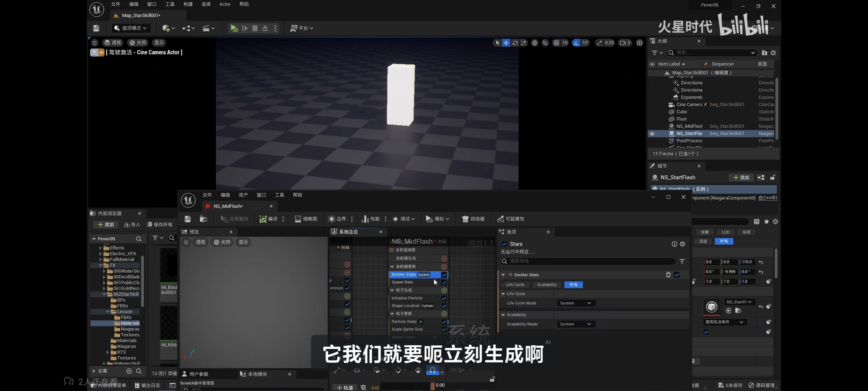
Task: Open the Scalability Mode dropdown
Action: click(575, 324)
